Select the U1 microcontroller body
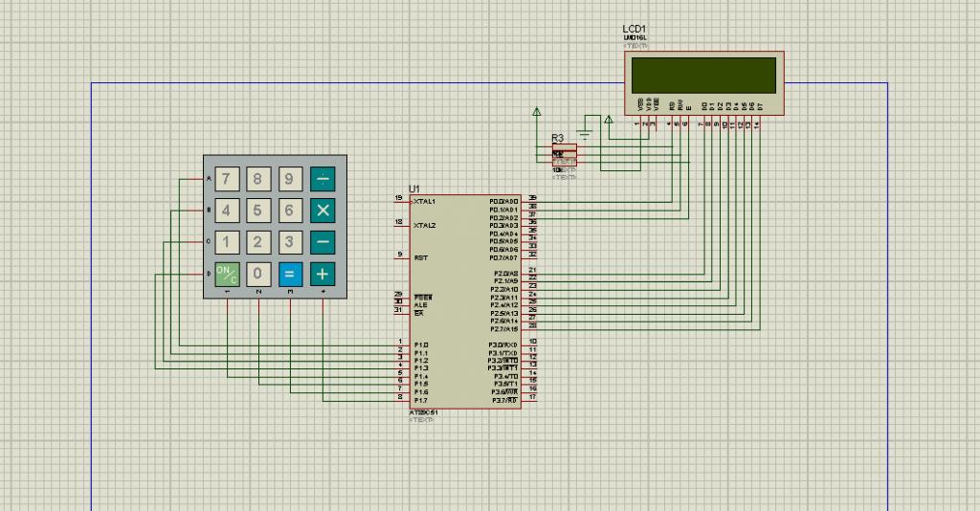 [465, 301]
